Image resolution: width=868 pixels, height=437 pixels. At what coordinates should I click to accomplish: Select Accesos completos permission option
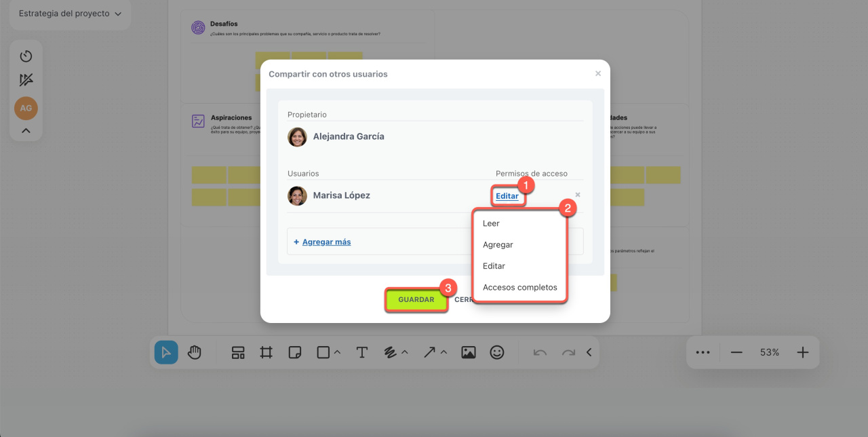pos(519,287)
